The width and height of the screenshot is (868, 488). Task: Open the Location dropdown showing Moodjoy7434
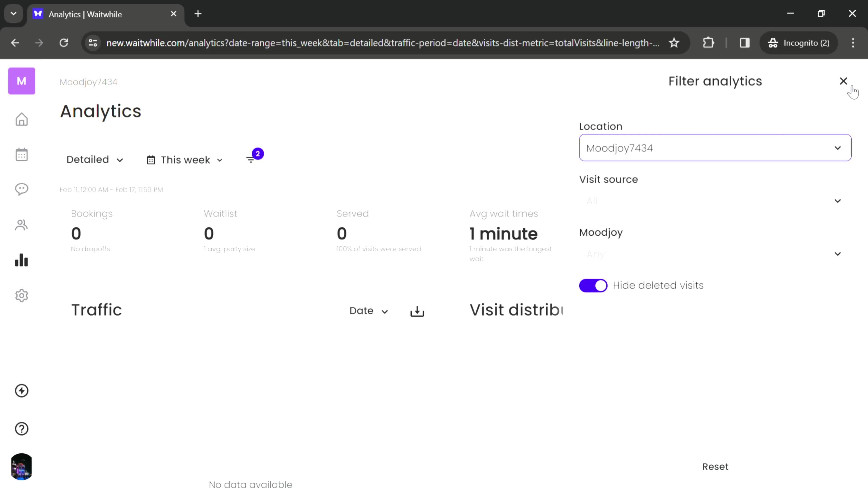tap(715, 148)
